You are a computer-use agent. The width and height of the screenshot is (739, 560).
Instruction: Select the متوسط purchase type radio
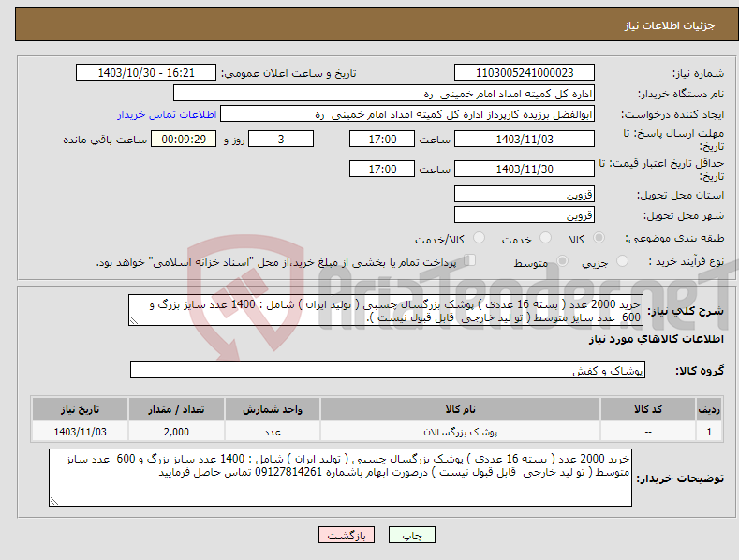(x=562, y=260)
